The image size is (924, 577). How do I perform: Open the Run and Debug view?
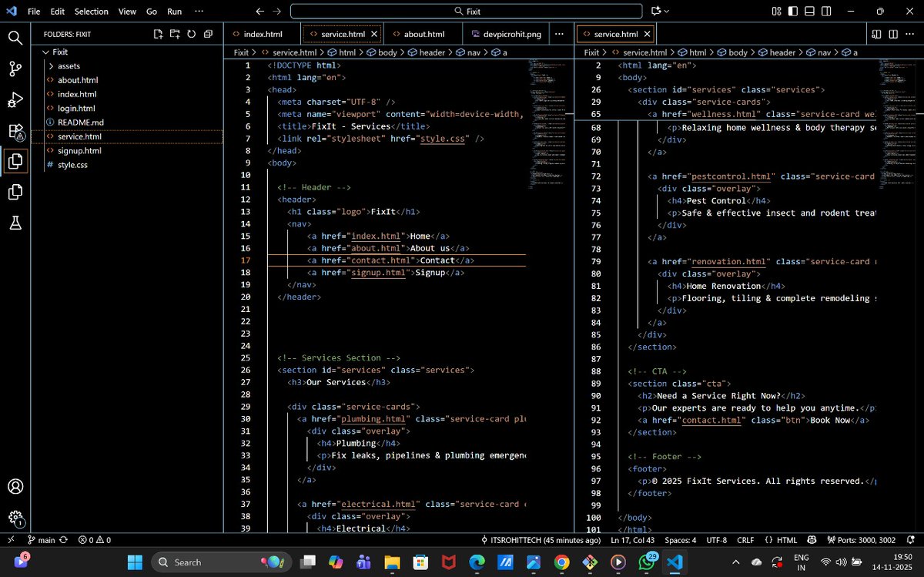point(15,99)
